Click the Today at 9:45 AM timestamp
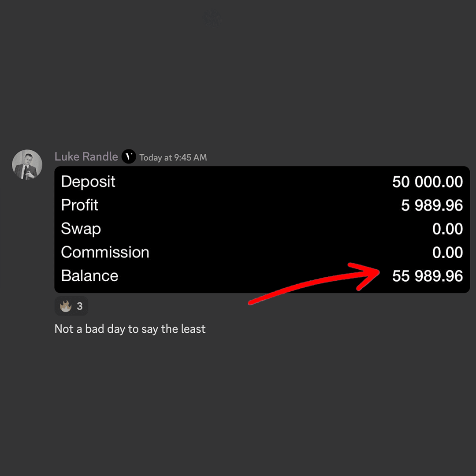The image size is (476, 476). click(x=173, y=158)
